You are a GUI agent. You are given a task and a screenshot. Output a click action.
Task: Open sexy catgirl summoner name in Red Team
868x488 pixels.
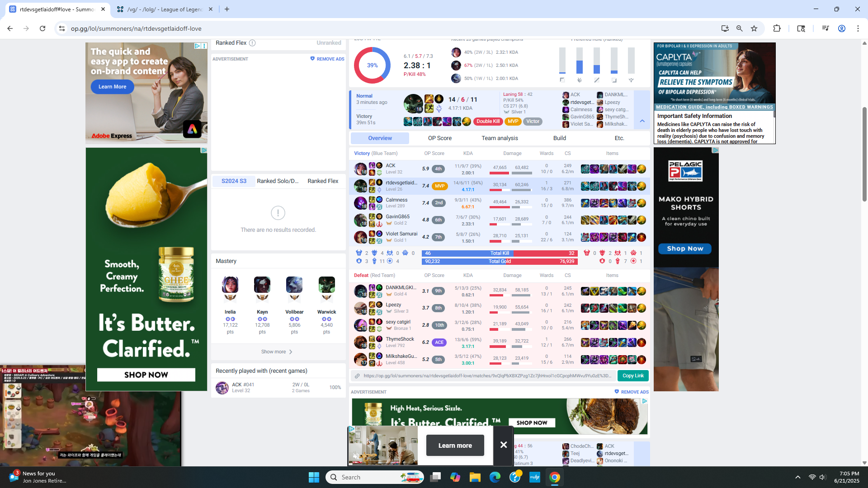point(398,322)
